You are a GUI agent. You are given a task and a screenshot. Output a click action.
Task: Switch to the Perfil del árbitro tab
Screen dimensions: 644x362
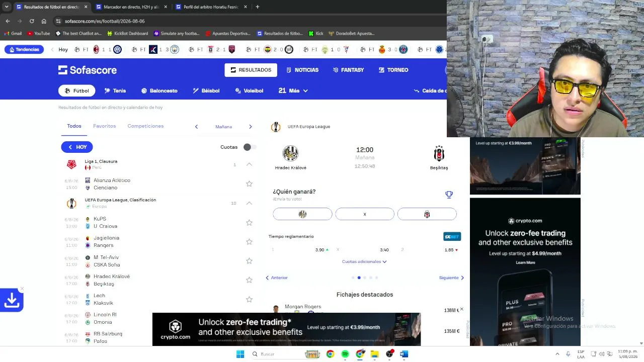tap(211, 7)
